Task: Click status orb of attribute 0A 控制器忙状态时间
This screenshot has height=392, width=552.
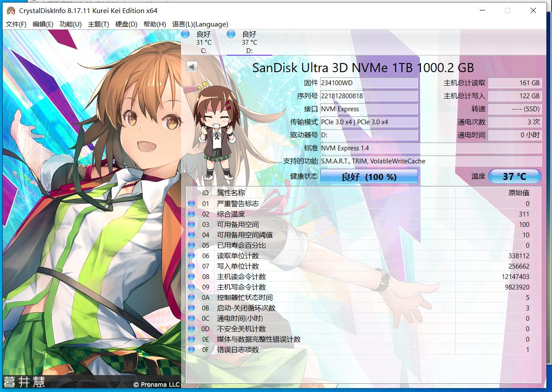Action: tap(191, 297)
